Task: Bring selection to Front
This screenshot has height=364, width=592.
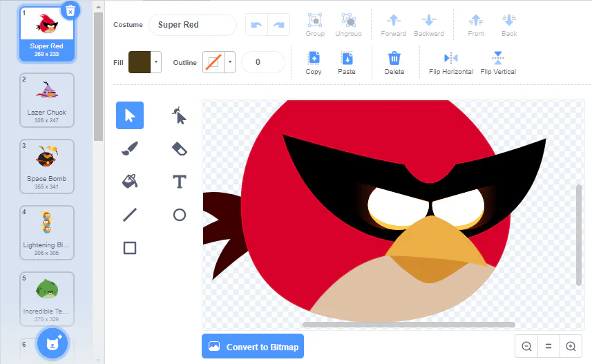Action: click(x=476, y=26)
